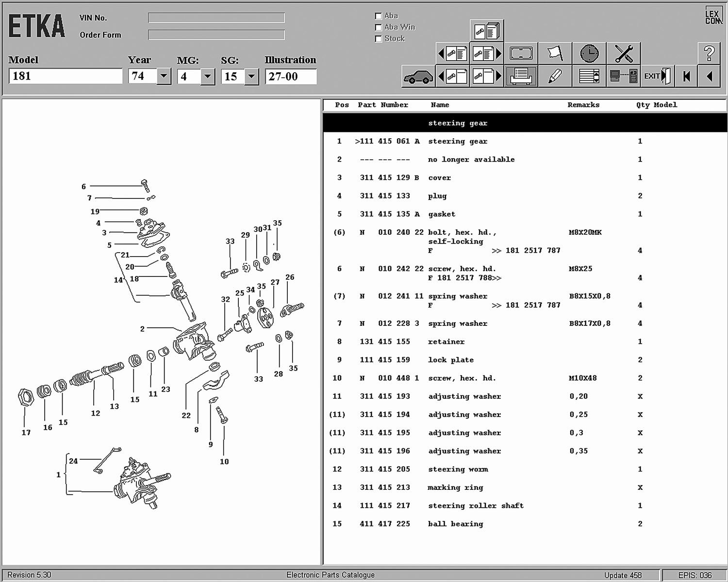Click the VIN No. input field

216,18
